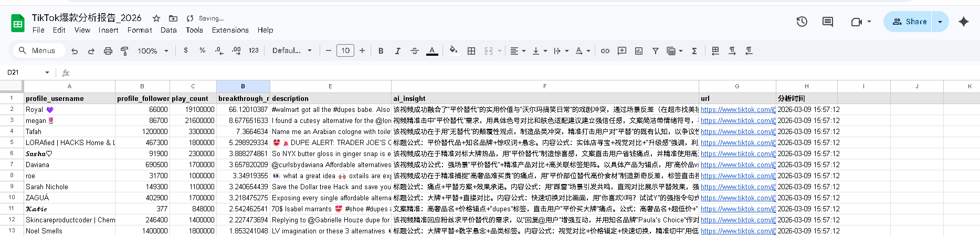Decrease font size with minus button
Image resolution: width=980 pixels, height=236 pixels.
click(329, 50)
